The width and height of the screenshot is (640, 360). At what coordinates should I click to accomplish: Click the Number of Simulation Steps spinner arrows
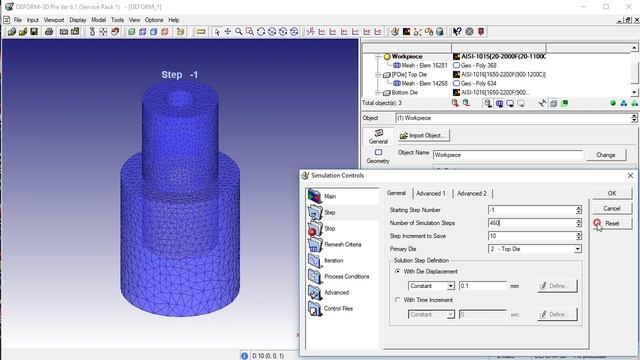[x=578, y=223]
